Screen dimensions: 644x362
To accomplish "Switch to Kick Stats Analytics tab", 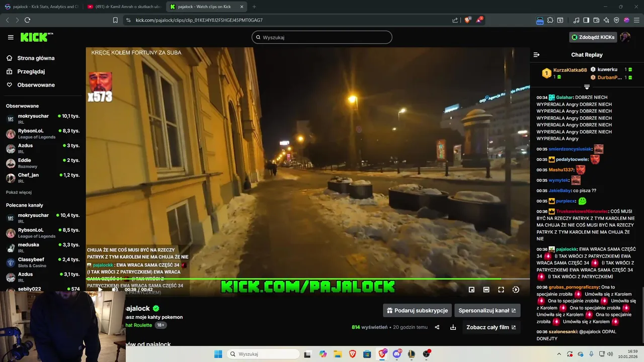I will pos(42,7).
